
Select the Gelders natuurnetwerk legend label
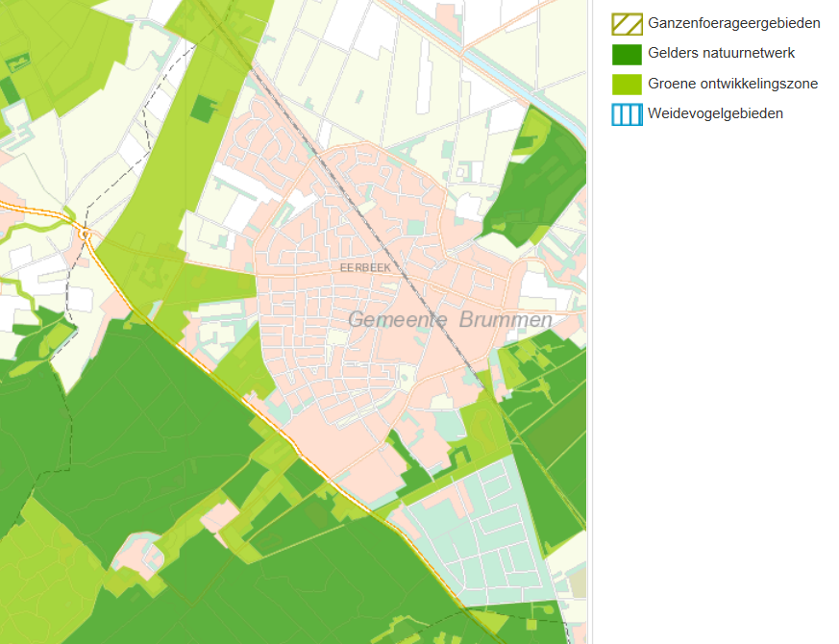click(722, 53)
